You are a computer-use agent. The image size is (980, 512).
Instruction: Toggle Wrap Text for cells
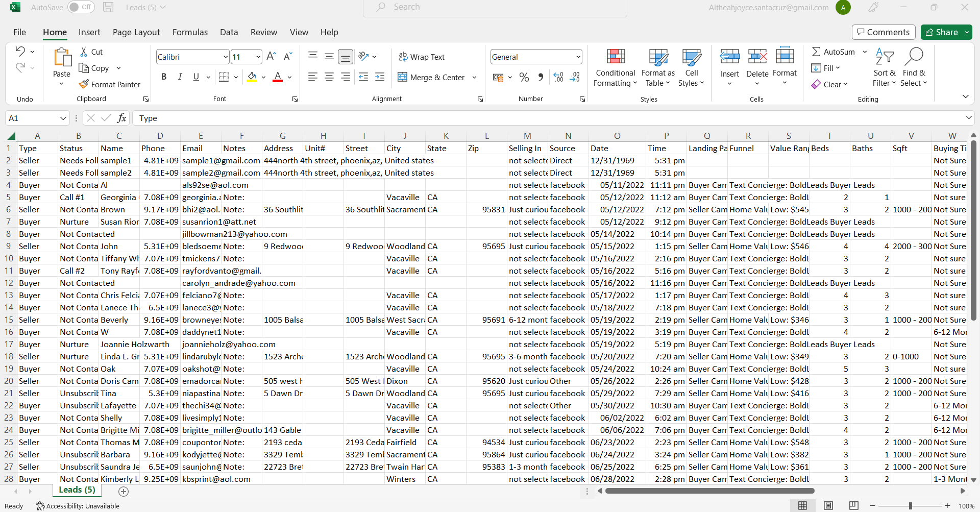click(x=422, y=57)
